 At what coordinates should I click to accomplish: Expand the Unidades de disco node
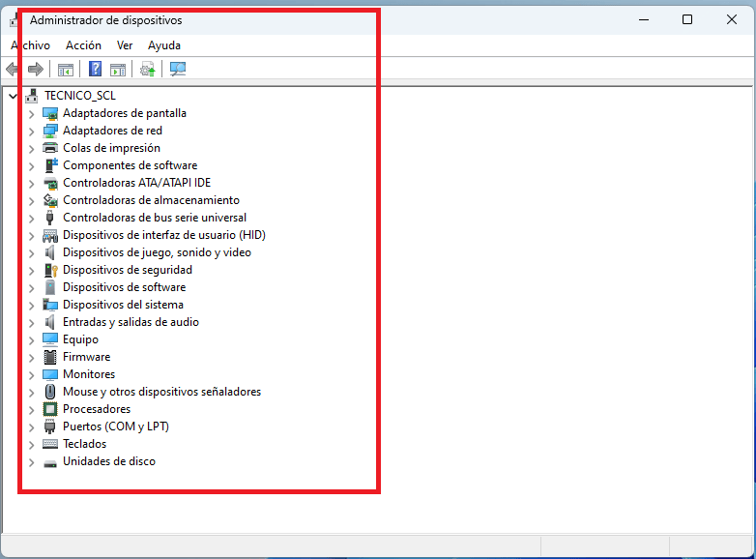31,461
